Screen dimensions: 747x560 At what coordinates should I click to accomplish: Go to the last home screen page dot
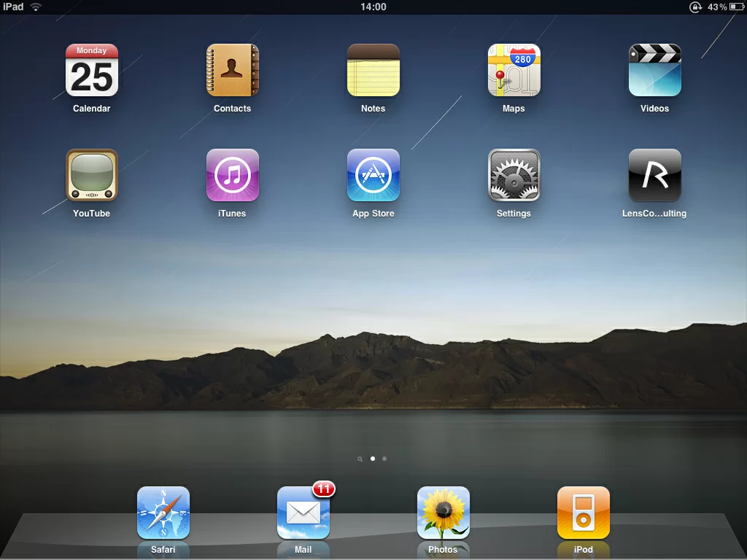point(384,459)
